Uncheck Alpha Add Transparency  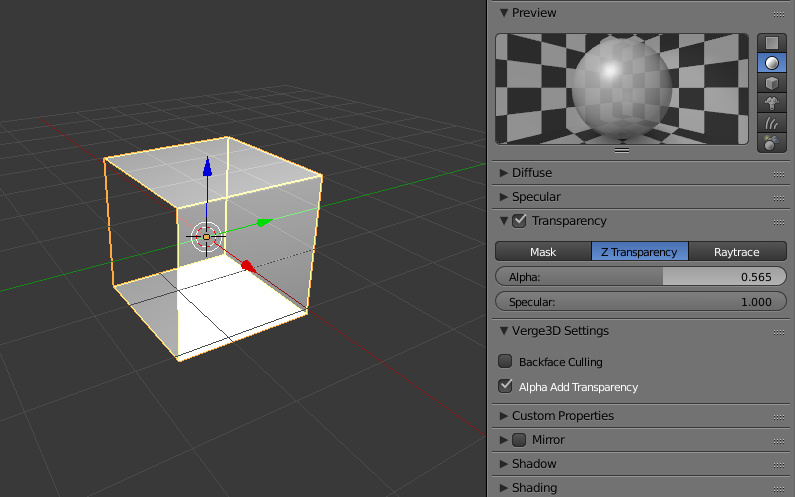pyautogui.click(x=505, y=386)
